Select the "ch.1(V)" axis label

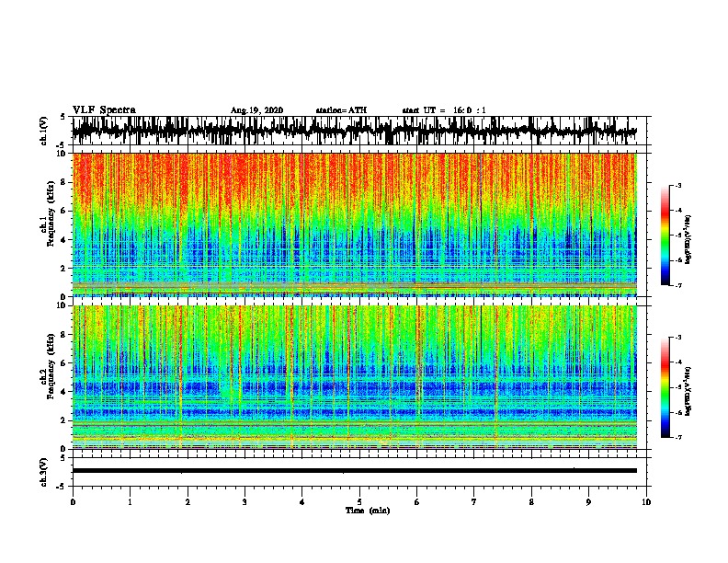[x=44, y=132]
